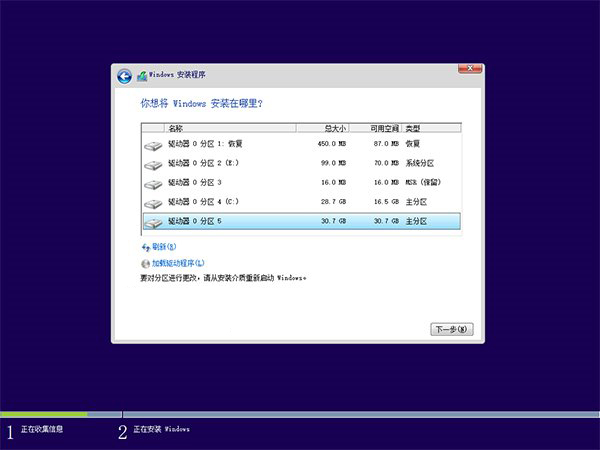The image size is (600, 450).
Task: Click the 刷新(R) link
Action: [164, 247]
